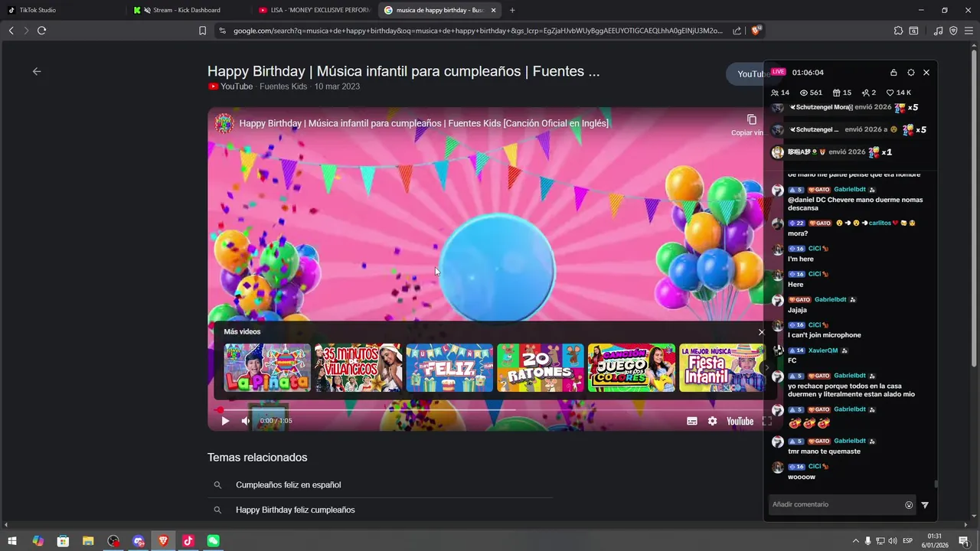980x551 pixels.
Task: Click XavierQM username in chat
Action: (x=823, y=350)
